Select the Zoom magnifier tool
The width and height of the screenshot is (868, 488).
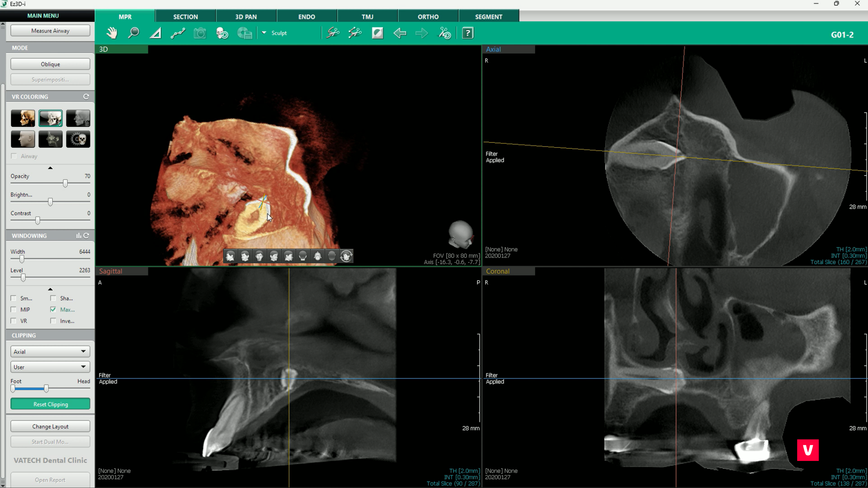134,33
